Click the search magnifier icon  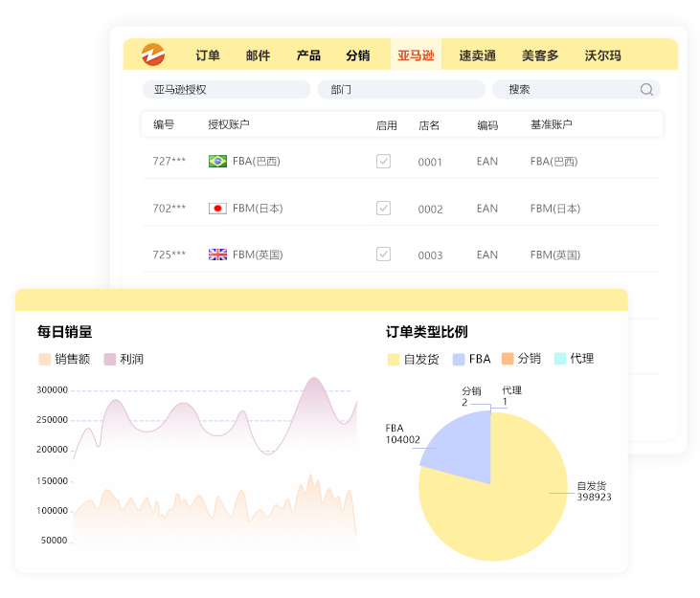[646, 90]
